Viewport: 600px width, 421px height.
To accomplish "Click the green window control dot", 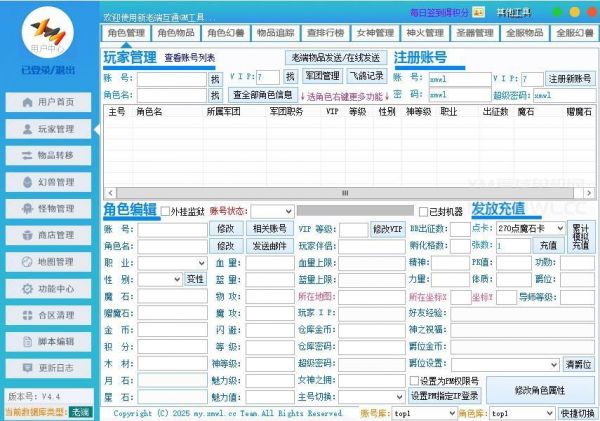I will point(558,12).
